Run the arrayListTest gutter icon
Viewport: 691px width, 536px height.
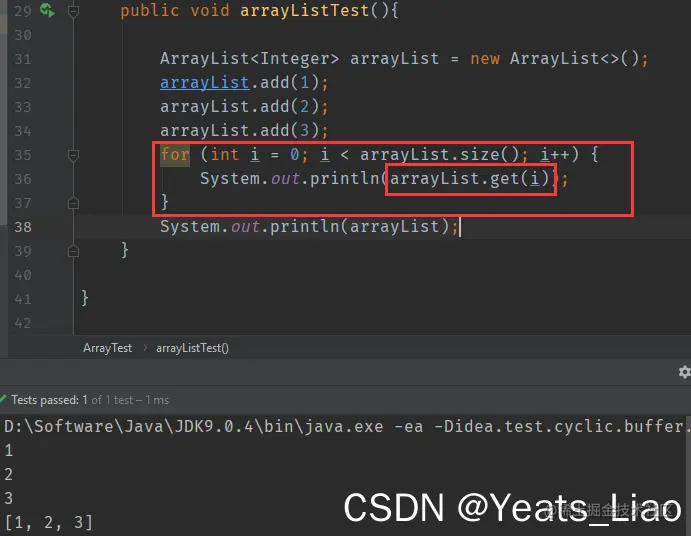[47, 10]
